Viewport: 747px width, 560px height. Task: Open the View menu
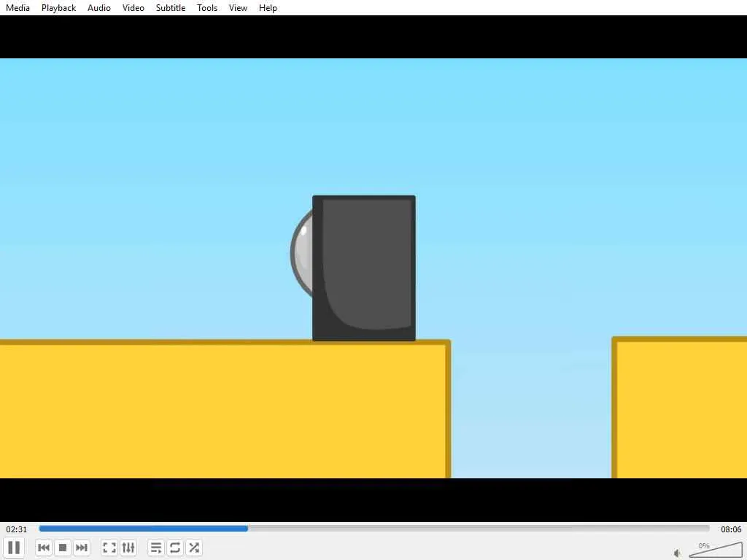point(238,7)
